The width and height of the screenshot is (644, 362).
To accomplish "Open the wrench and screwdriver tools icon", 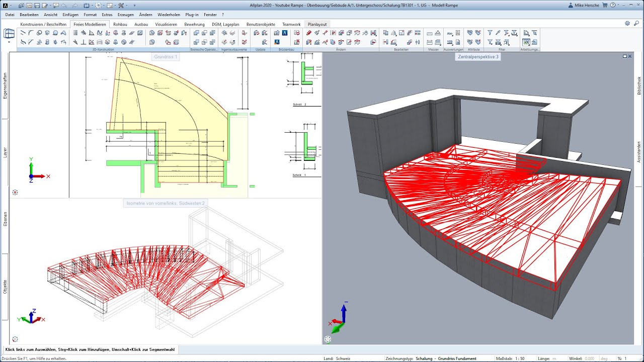I will point(121,6).
